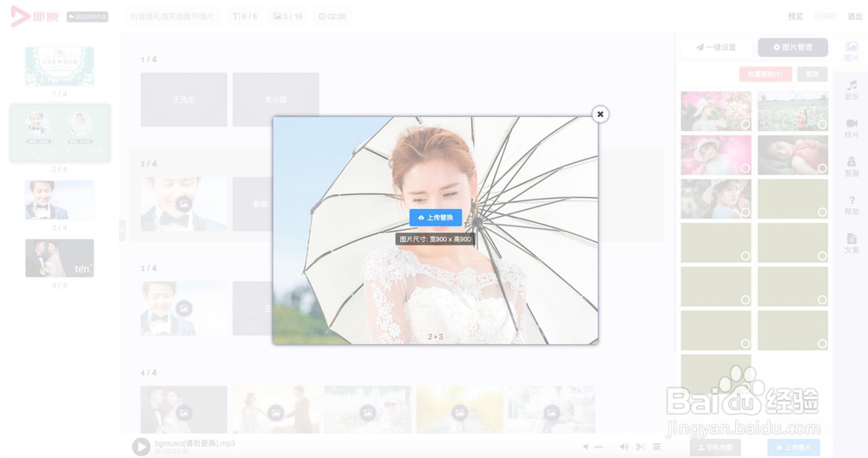
Task: Select scene thumbnail 2 / 4 in left panel
Action: coord(59,133)
